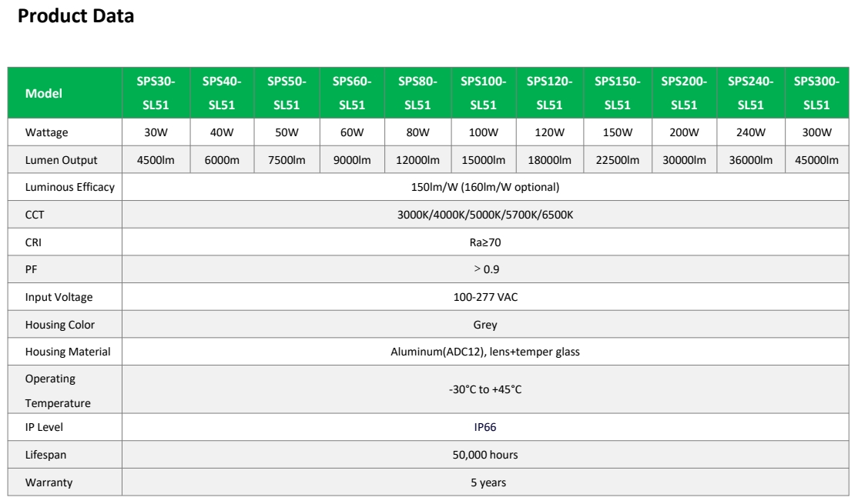Click the Grey housing color value
Screen dimensions: 858x504
click(x=484, y=324)
